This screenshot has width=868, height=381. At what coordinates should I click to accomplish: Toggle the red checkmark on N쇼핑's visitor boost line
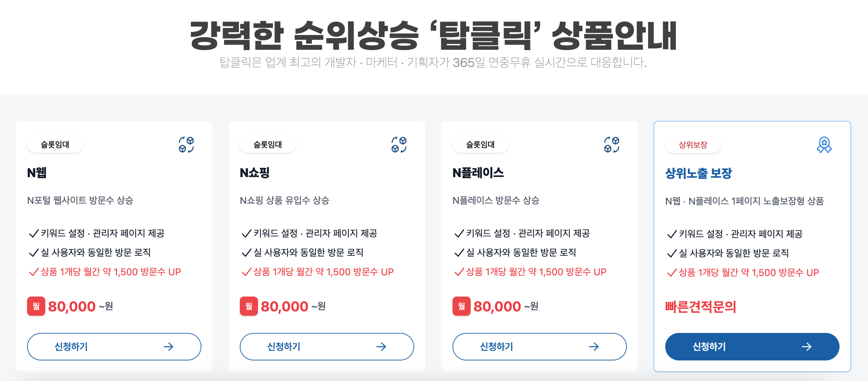coord(246,272)
